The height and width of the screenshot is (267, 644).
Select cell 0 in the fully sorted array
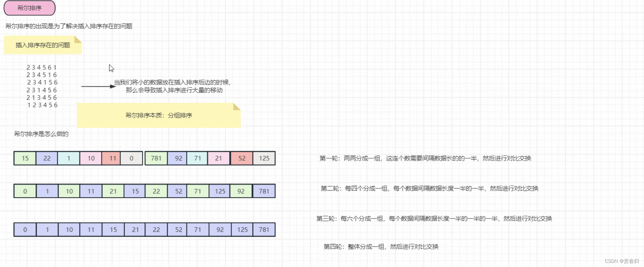pos(25,230)
